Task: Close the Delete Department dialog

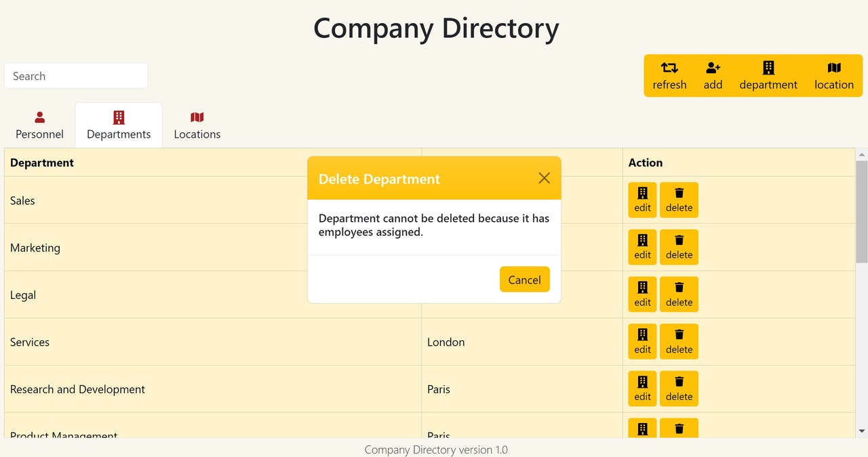Action: 544,178
